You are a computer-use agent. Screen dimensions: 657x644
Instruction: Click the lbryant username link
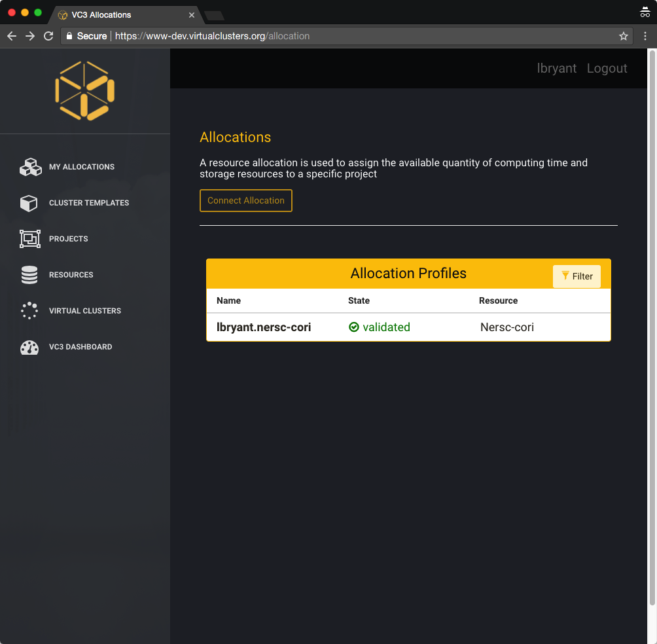point(556,68)
